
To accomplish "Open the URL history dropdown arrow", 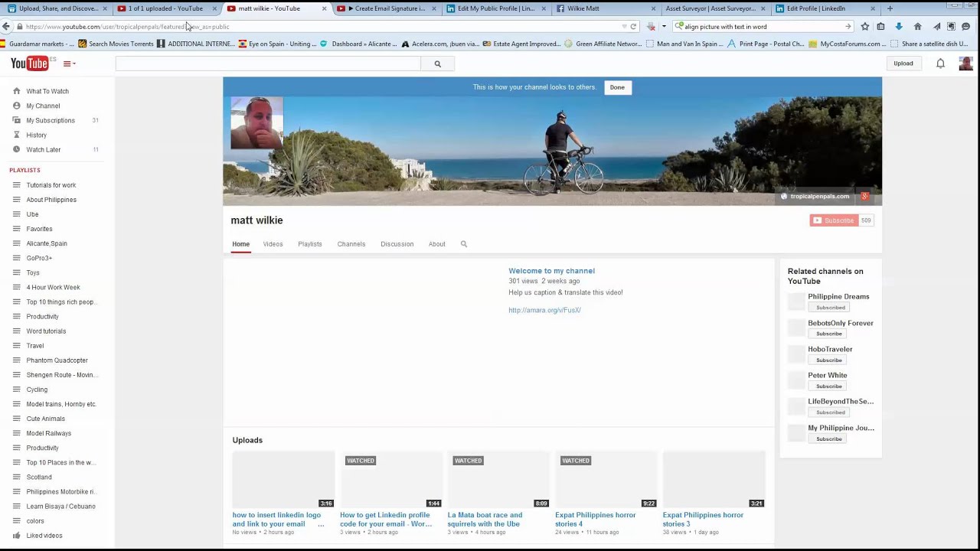I will click(x=624, y=27).
